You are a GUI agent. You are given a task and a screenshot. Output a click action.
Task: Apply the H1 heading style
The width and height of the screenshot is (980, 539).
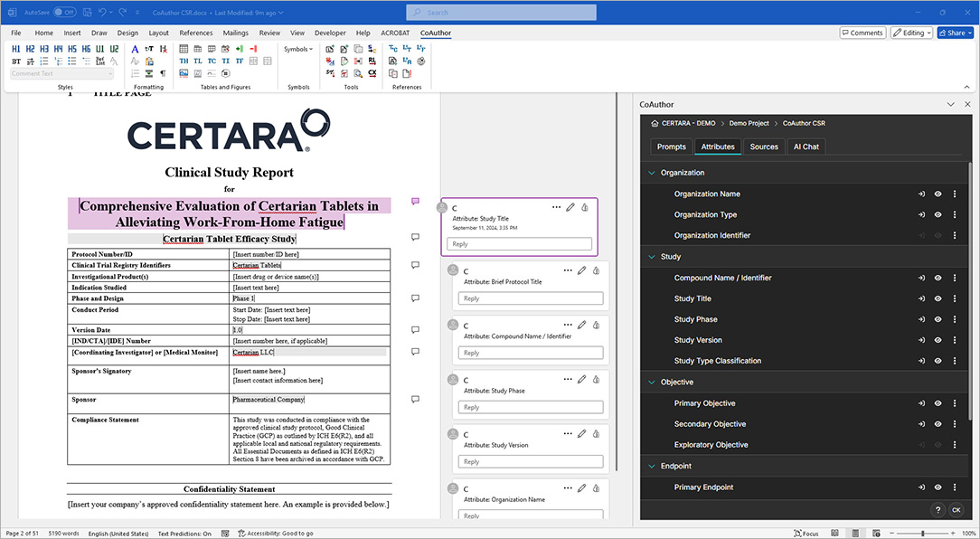click(16, 49)
